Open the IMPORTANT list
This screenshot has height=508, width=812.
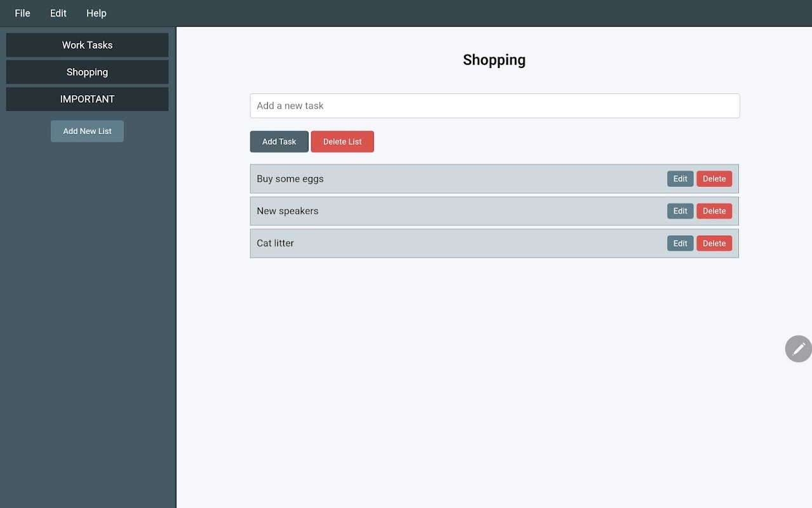(x=87, y=99)
